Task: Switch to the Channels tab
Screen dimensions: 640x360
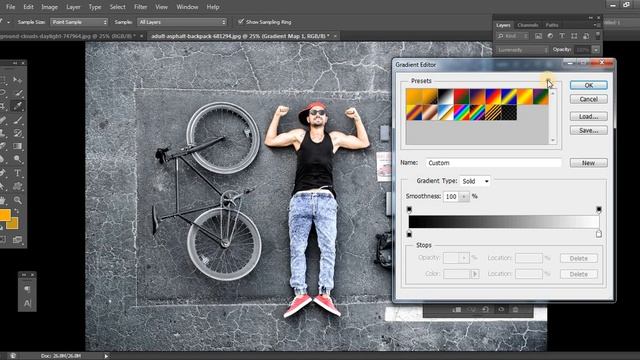Action: point(527,25)
